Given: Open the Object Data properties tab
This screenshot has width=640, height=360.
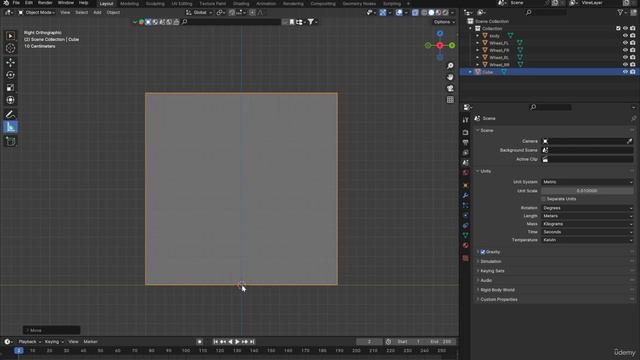Looking at the screenshot, I should point(466,236).
